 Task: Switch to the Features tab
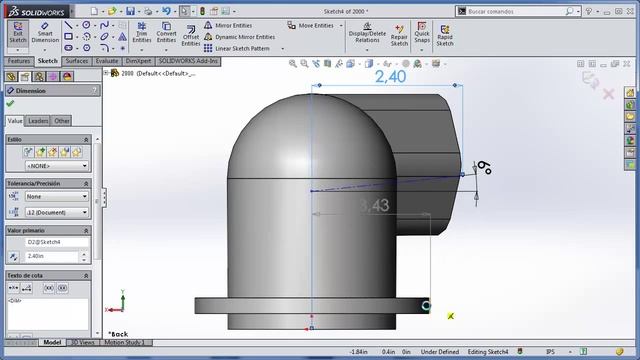pos(19,61)
